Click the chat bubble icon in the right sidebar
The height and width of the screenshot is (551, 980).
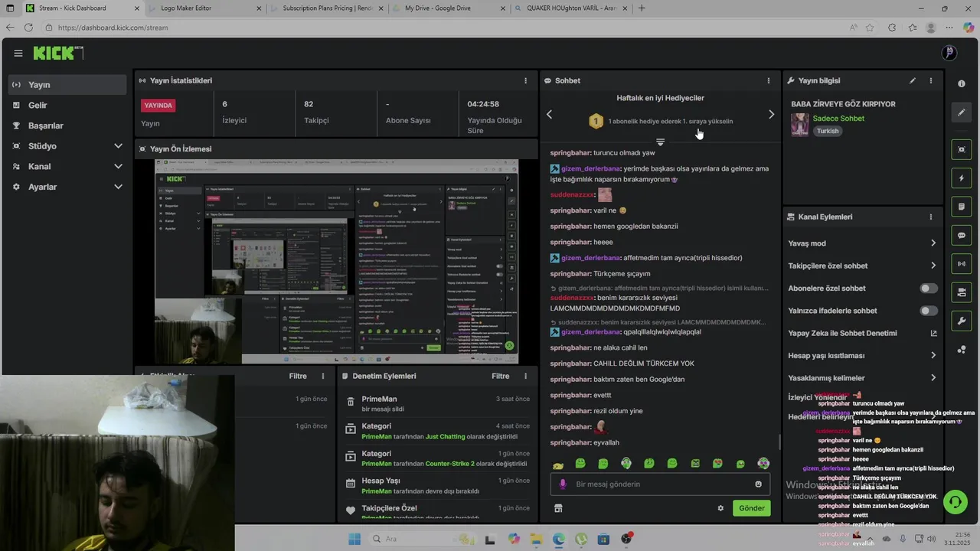[x=962, y=235]
